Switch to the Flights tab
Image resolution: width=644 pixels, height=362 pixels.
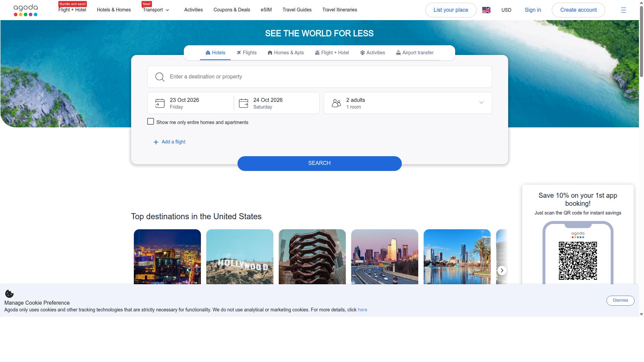247,53
